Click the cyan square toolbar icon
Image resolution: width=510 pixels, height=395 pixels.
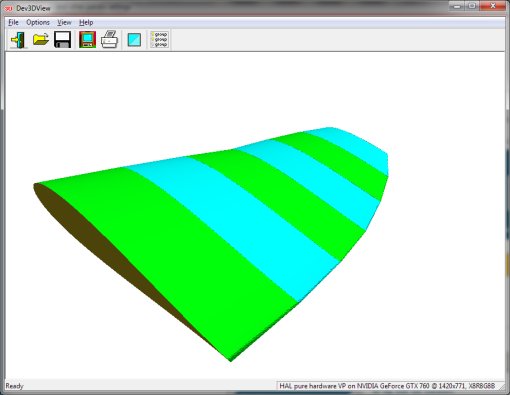point(134,40)
